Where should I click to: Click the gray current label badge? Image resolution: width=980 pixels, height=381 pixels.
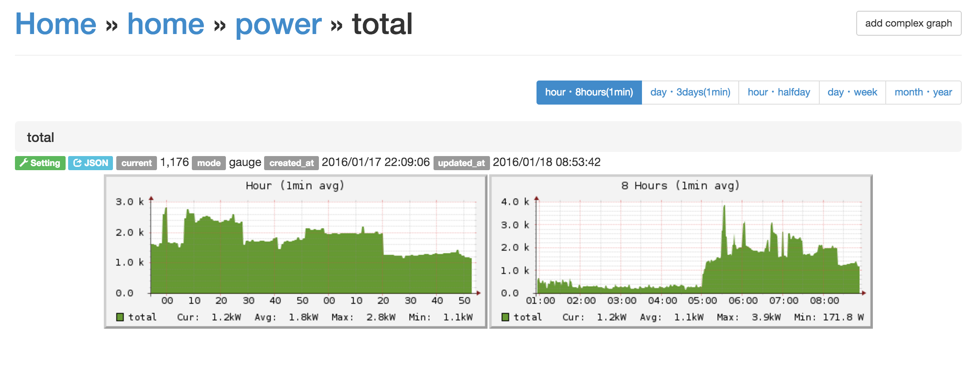pyautogui.click(x=136, y=163)
